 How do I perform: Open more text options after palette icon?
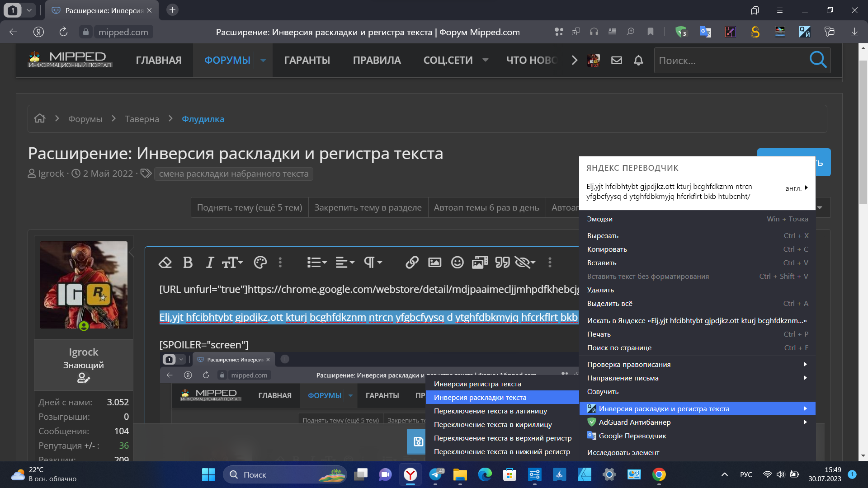tap(280, 263)
